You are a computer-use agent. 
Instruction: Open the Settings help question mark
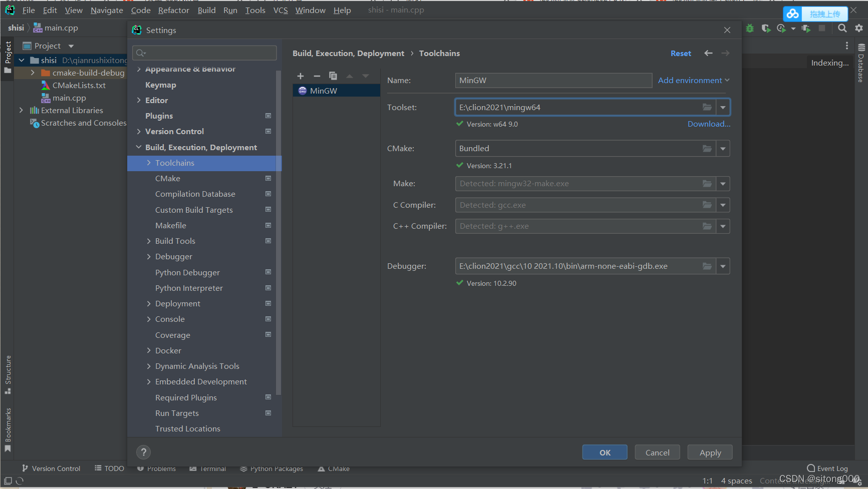point(144,452)
